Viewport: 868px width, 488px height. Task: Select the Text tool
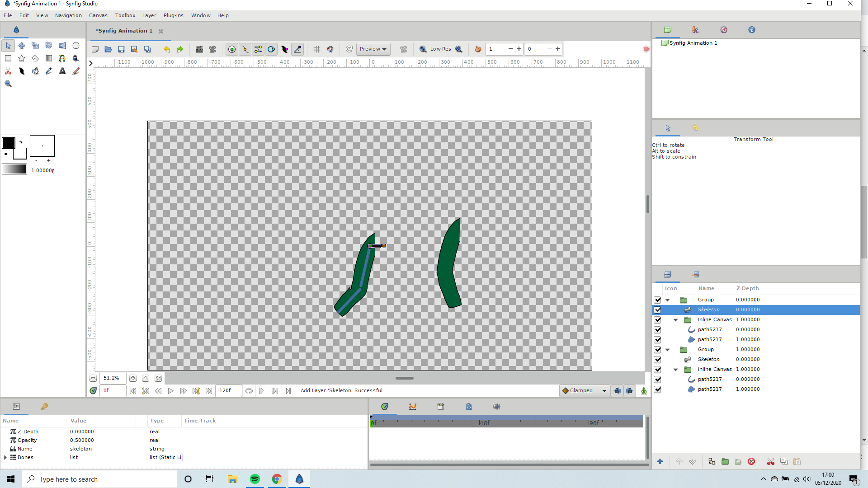point(62,71)
